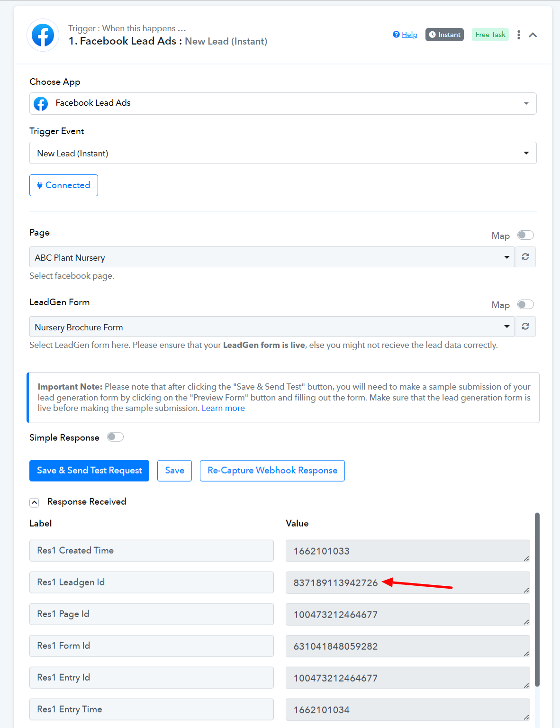Click the response list vertical scrollbar
Screen dimensions: 560x728
[537, 600]
